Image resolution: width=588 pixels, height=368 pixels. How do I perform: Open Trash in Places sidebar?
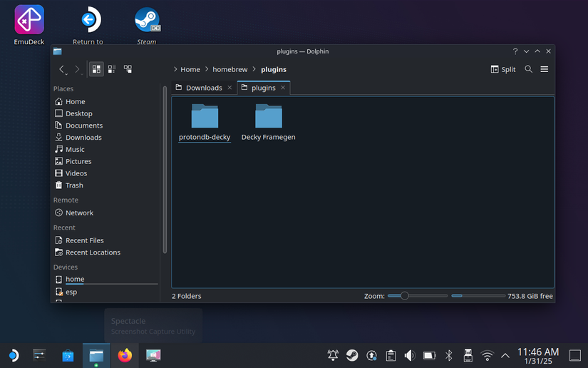[74, 185]
